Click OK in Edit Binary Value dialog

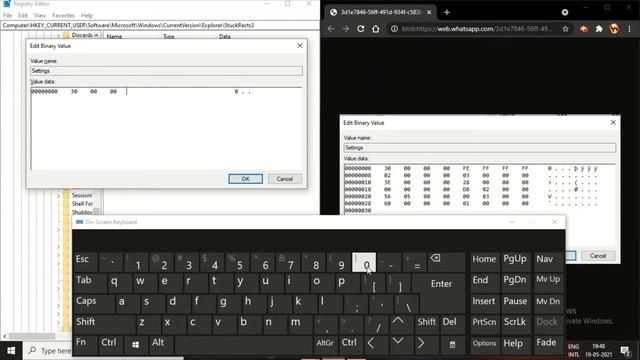pyautogui.click(x=245, y=179)
